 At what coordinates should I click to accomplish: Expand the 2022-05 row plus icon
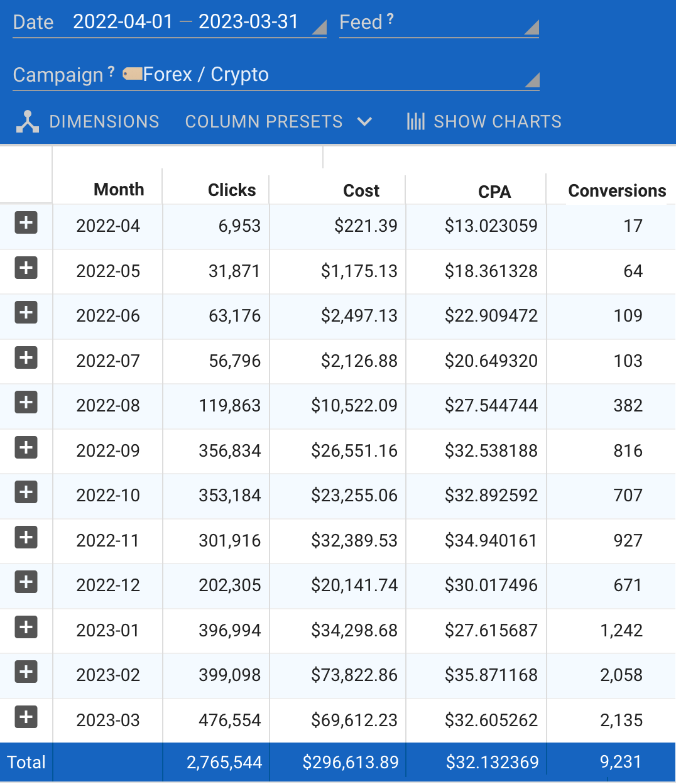click(x=26, y=268)
